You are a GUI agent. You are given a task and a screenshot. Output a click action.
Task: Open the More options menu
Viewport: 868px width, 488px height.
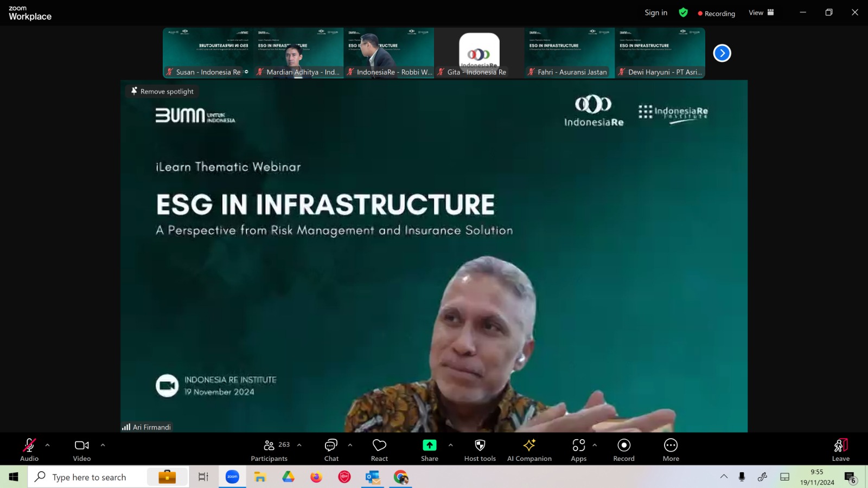pos(671,450)
